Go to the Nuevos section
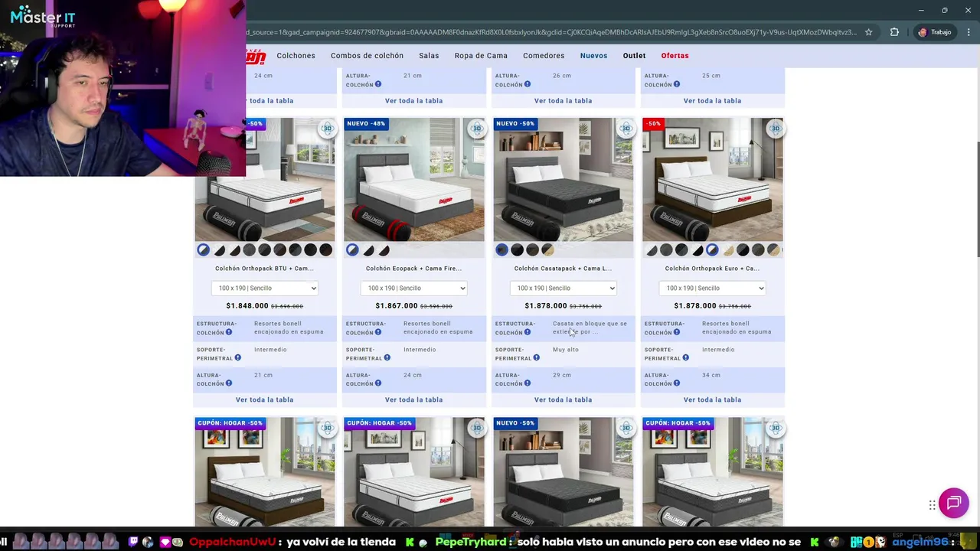Screen dimensions: 980x551 (x=593, y=56)
